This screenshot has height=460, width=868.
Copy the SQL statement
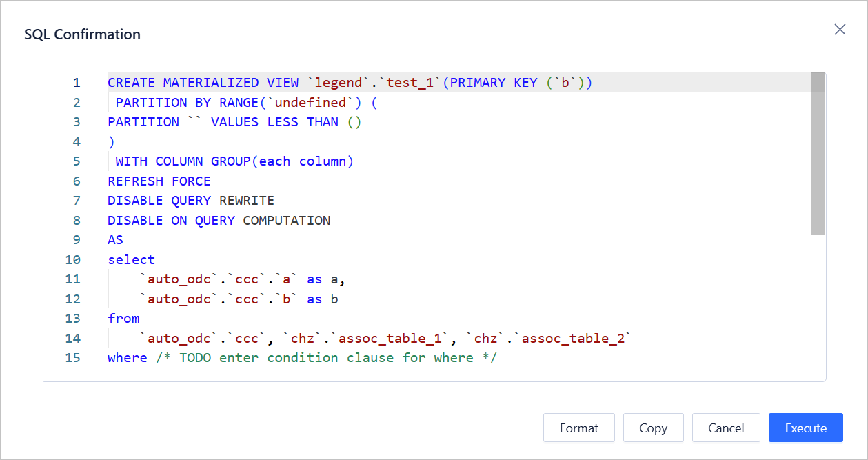(653, 428)
